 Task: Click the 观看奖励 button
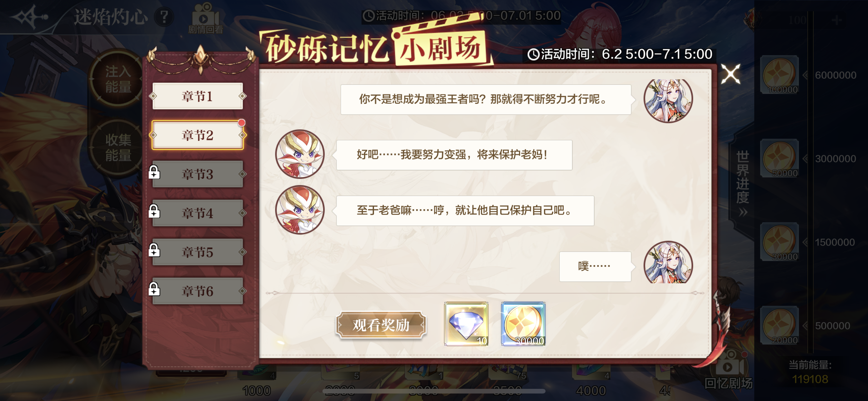click(x=381, y=325)
